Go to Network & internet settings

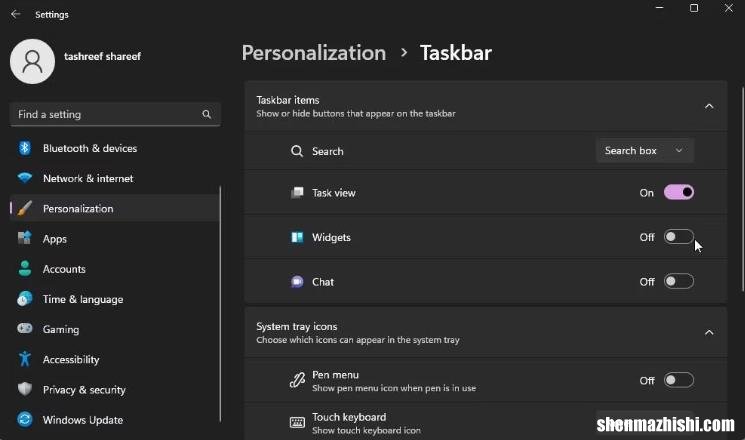(x=115, y=178)
